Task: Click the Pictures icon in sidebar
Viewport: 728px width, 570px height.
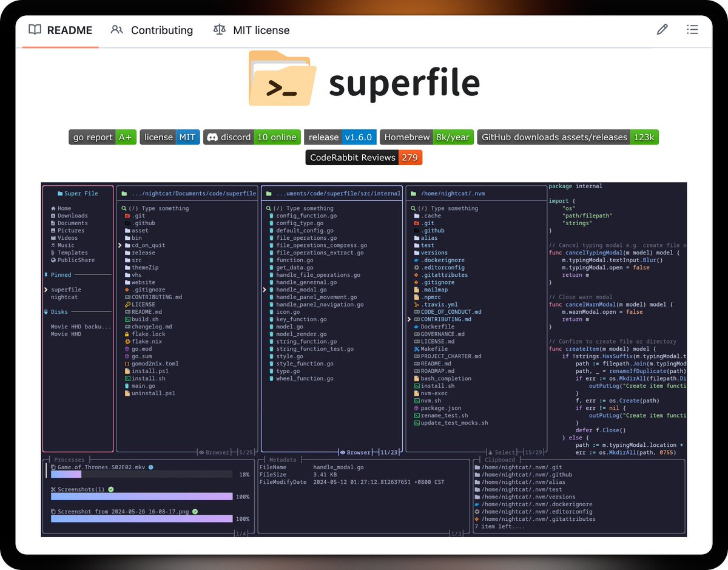Action: 53,231
